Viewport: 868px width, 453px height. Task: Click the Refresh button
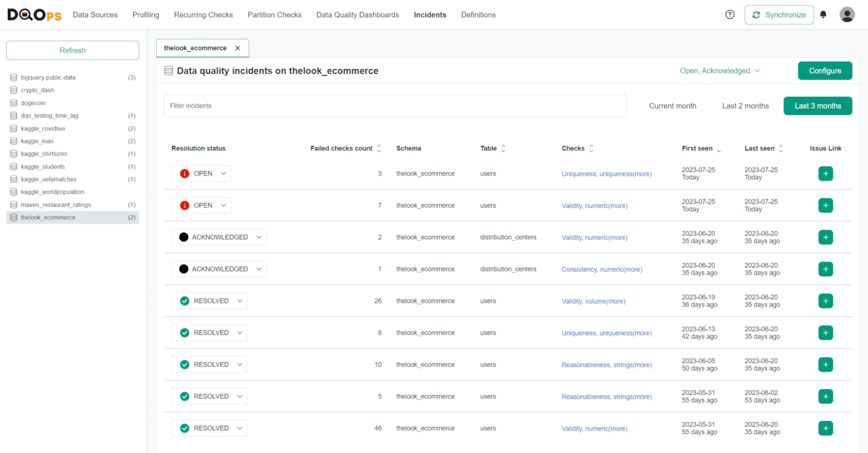pos(73,50)
